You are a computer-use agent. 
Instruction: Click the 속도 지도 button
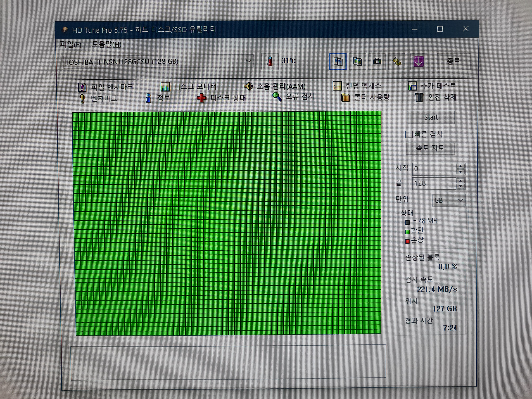pyautogui.click(x=430, y=148)
